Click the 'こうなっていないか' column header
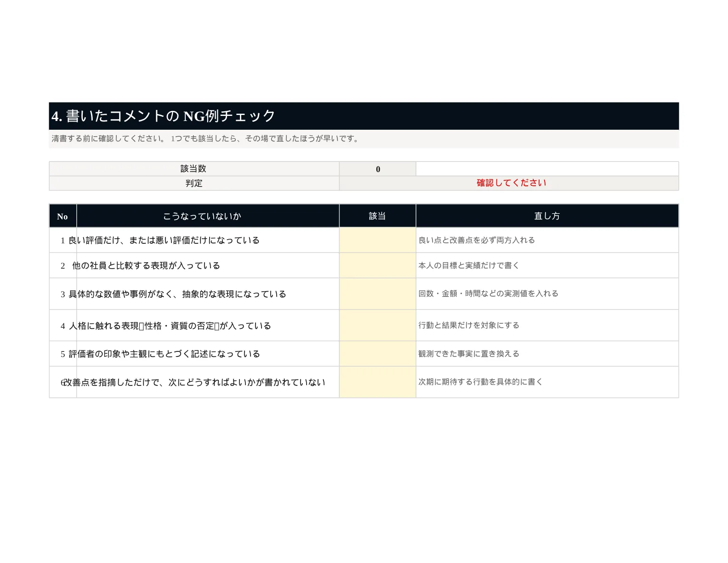 (208, 216)
